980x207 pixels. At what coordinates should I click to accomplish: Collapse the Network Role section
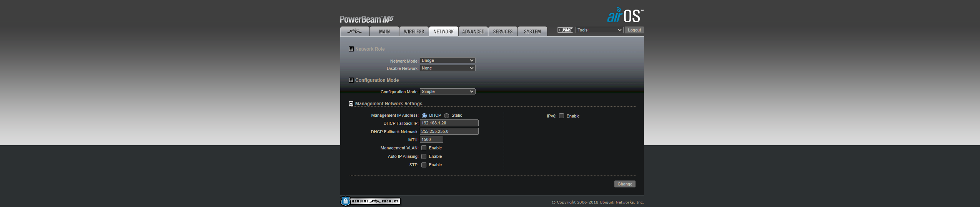click(351, 49)
